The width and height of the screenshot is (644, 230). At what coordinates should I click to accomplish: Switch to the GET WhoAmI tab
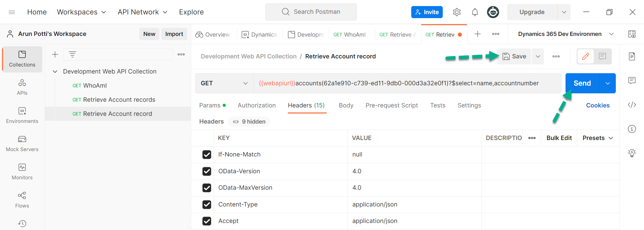[x=350, y=34]
